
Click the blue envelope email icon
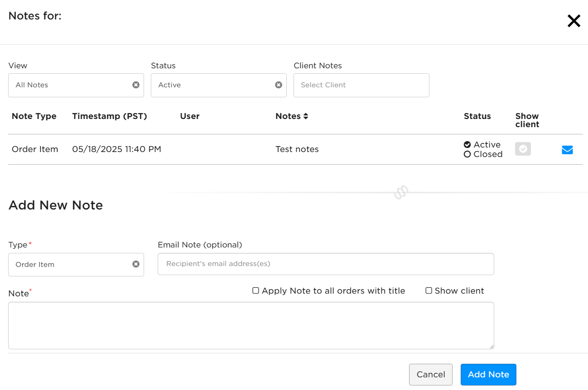point(567,150)
